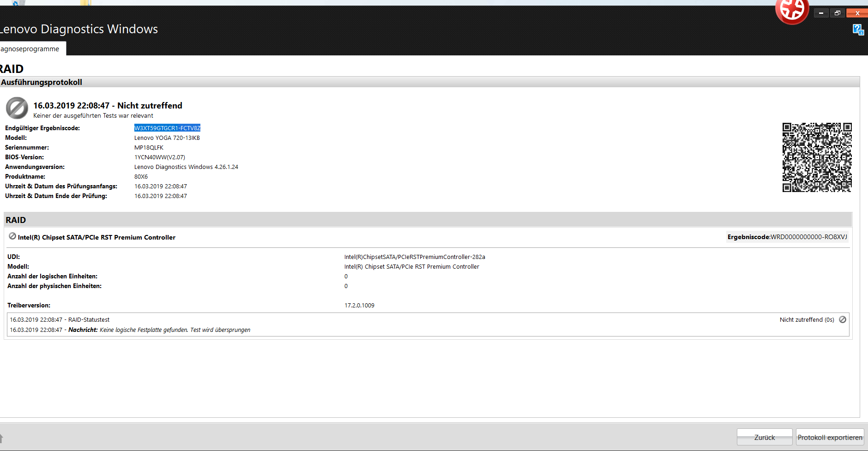This screenshot has height=451, width=868.
Task: Click the model value 'Lenovo YOGA 720-13IKB'
Action: (167, 138)
